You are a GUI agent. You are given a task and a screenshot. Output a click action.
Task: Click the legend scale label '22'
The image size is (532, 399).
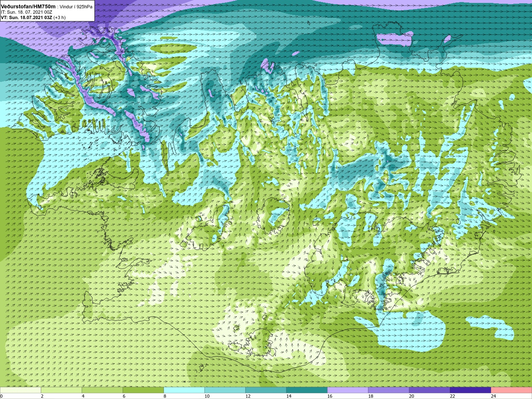(x=453, y=396)
